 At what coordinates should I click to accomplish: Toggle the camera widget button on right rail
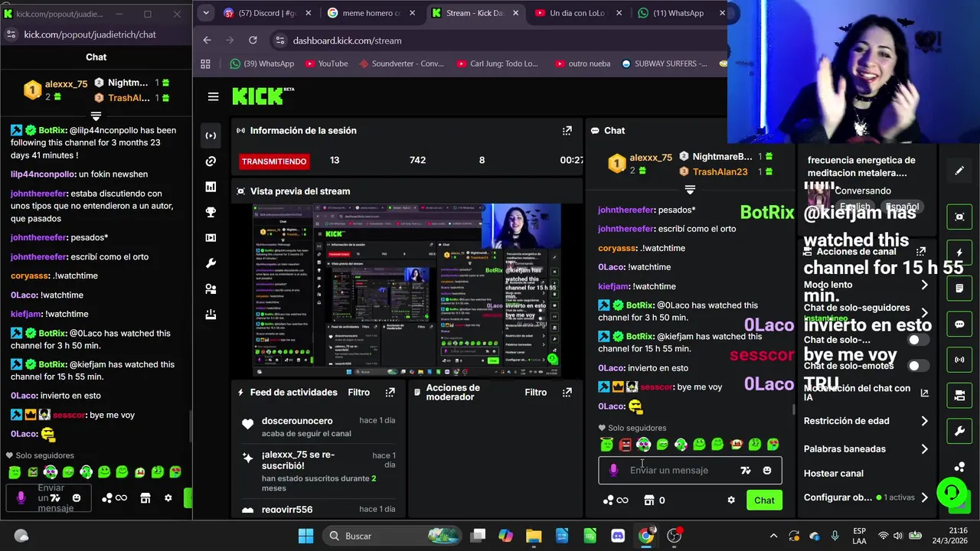click(959, 396)
